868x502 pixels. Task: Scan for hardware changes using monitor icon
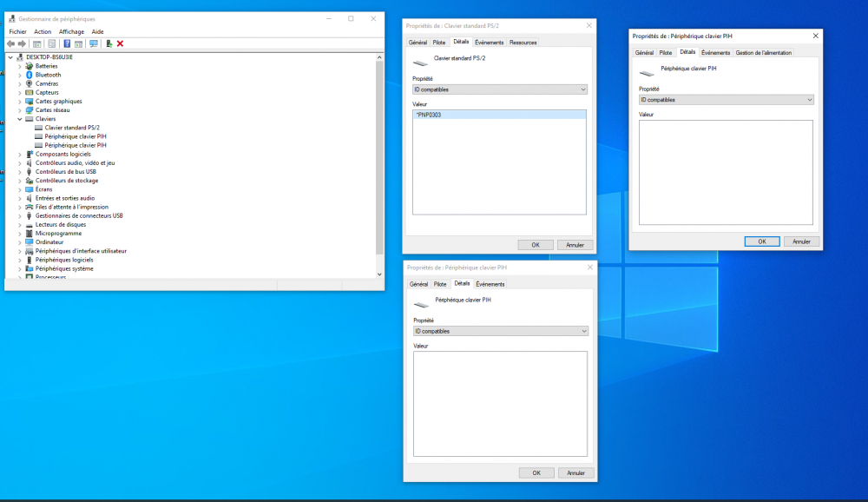(94, 43)
